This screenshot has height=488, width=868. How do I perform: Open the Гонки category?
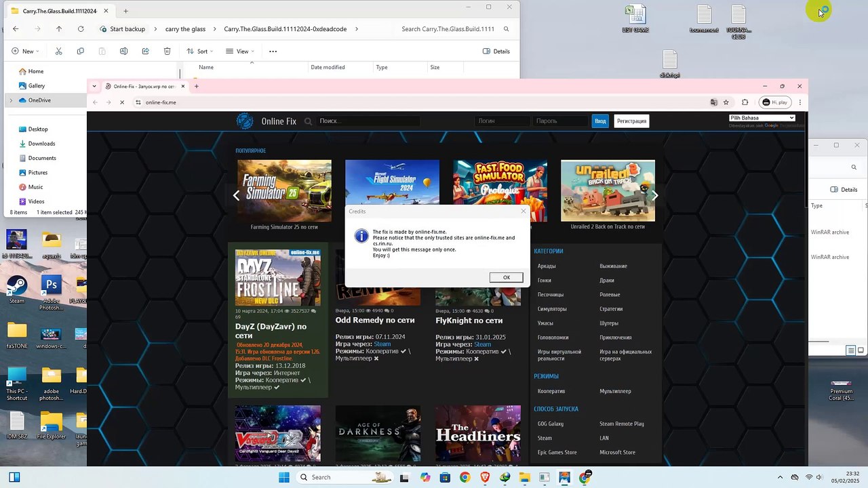point(544,281)
